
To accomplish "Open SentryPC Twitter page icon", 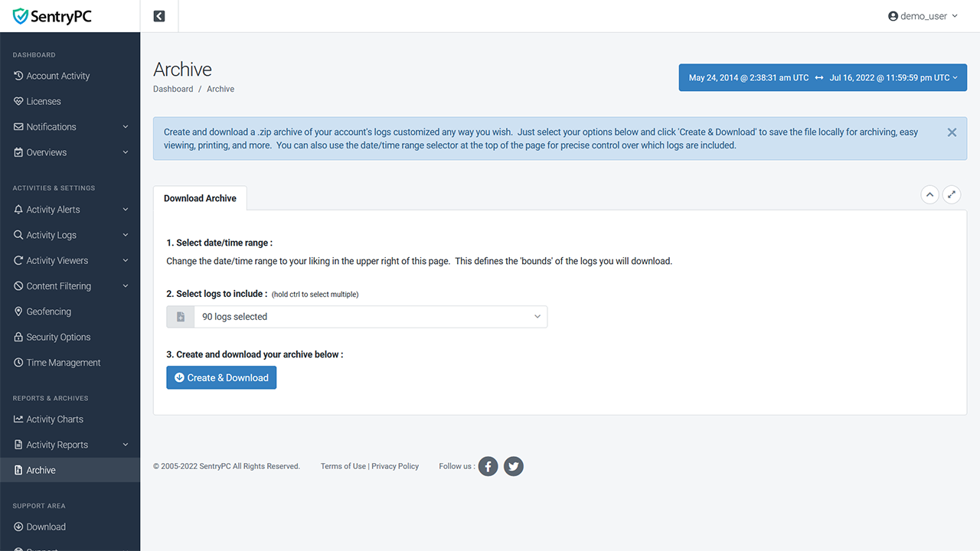I will tap(514, 466).
